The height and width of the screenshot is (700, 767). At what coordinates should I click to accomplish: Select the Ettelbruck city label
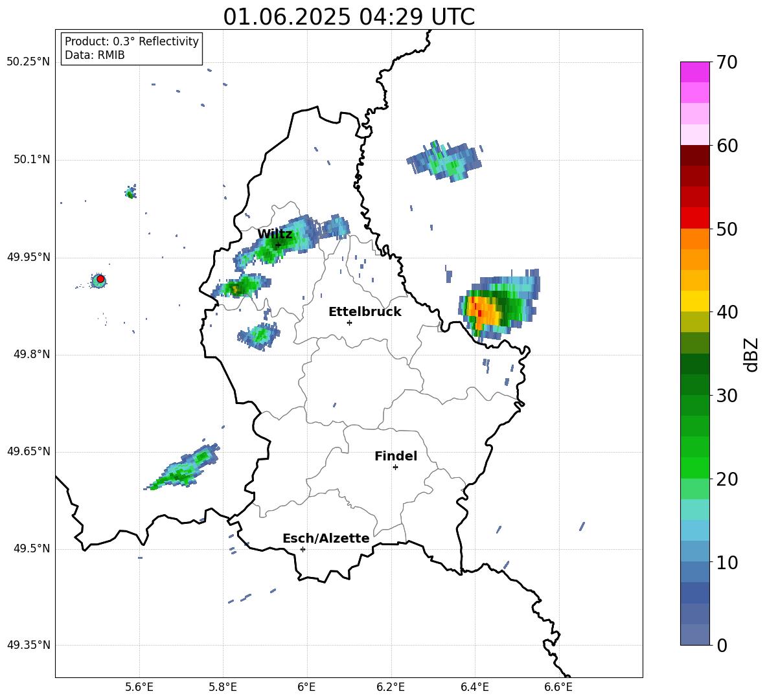point(365,312)
